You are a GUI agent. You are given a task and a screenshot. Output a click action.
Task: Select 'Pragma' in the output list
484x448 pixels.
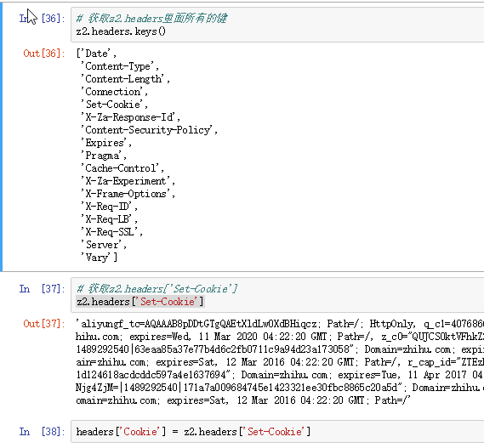pyautogui.click(x=101, y=156)
